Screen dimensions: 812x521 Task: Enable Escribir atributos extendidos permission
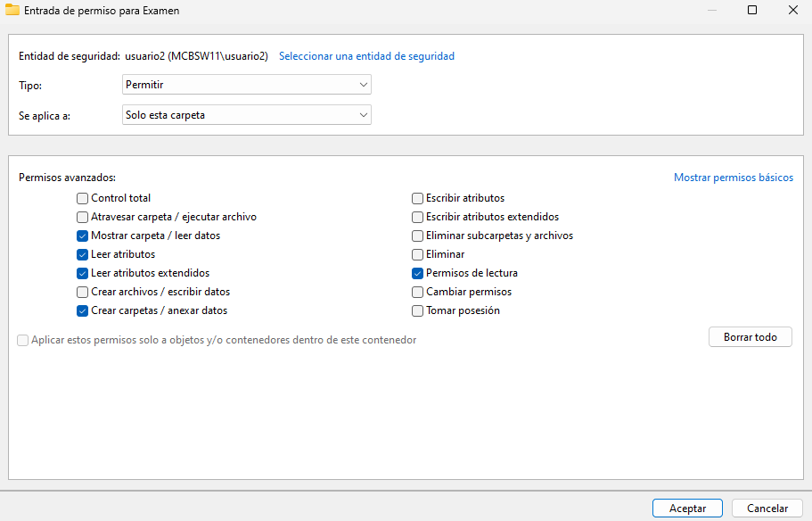(x=417, y=217)
